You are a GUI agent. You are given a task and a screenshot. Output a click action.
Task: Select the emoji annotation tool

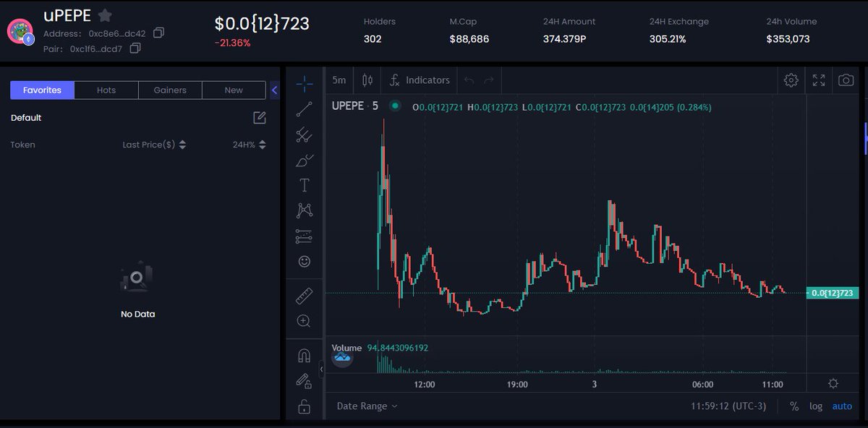(304, 261)
